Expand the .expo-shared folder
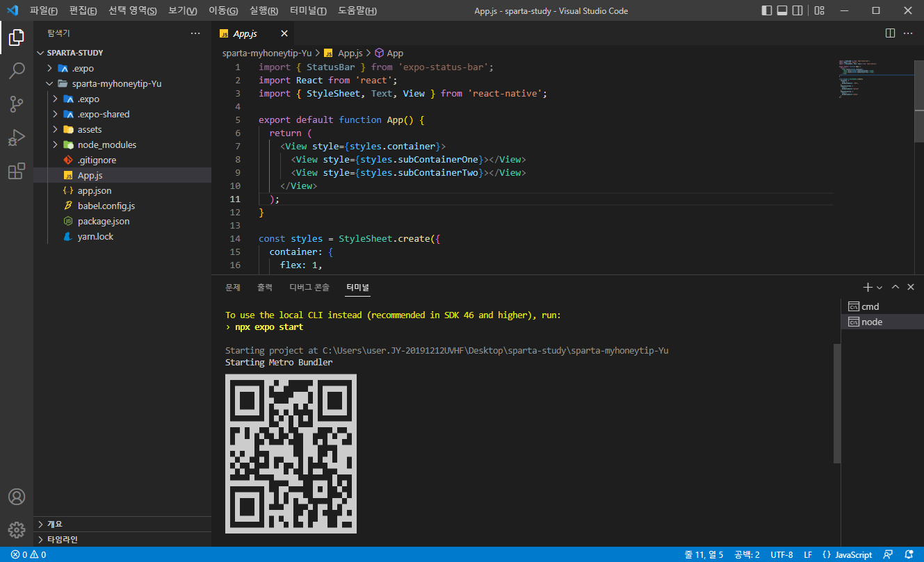The width and height of the screenshot is (924, 562). point(122,114)
